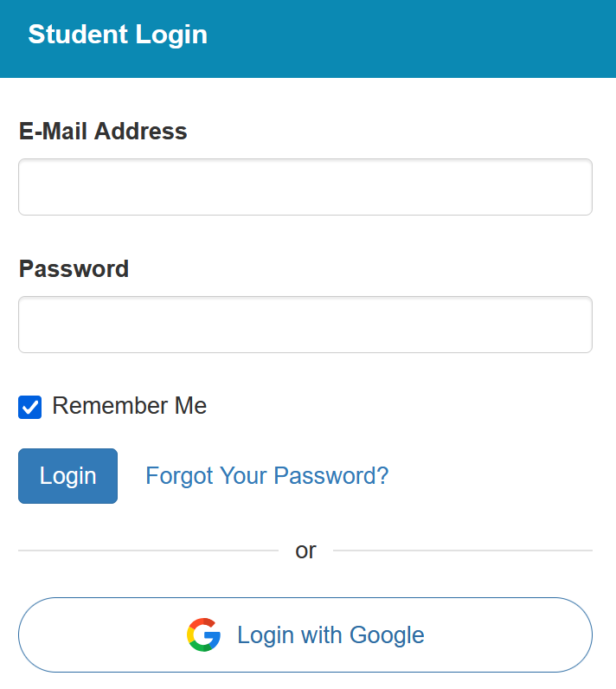Click the teal header bar's empty area
Screen dimensions: 616x689
pos(433,38)
